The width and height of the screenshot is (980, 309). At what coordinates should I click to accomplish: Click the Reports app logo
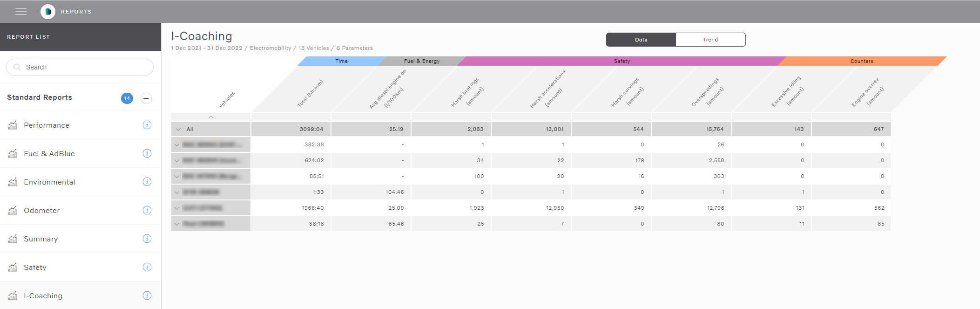48,12
